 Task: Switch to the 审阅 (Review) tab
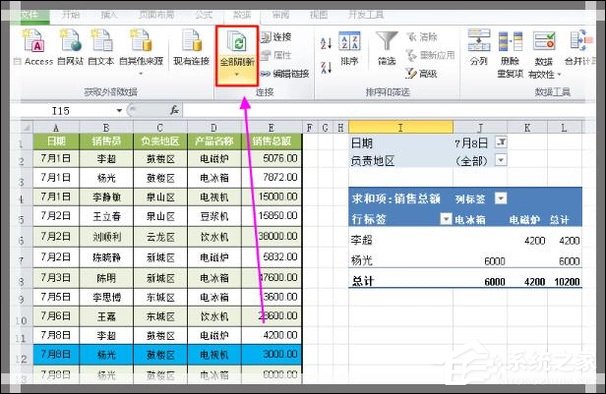pyautogui.click(x=280, y=15)
